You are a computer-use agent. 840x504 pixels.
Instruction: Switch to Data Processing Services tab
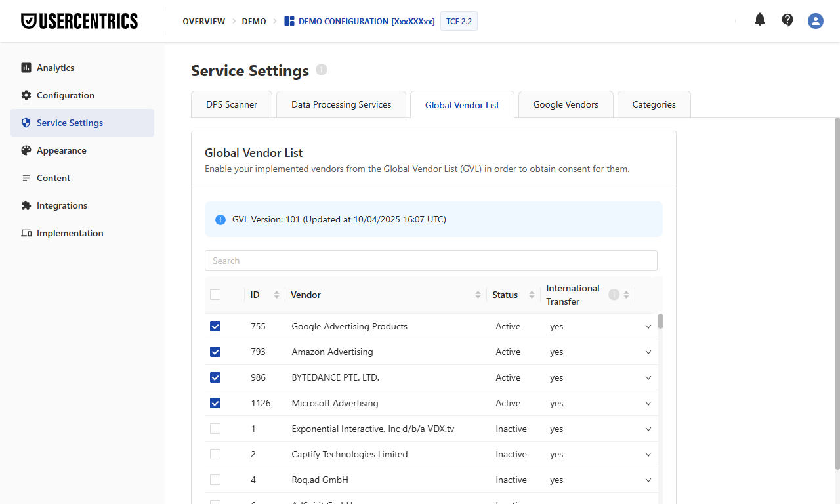coord(341,104)
